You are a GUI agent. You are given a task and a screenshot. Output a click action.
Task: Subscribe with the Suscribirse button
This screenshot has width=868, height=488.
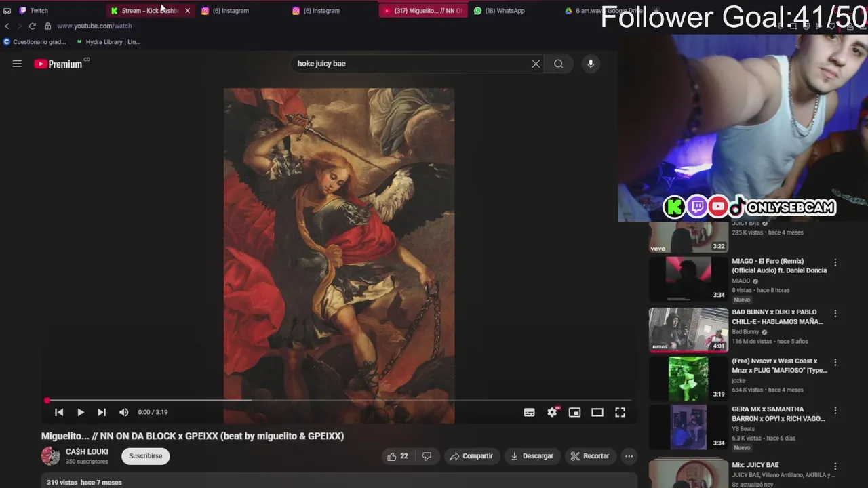click(x=146, y=456)
